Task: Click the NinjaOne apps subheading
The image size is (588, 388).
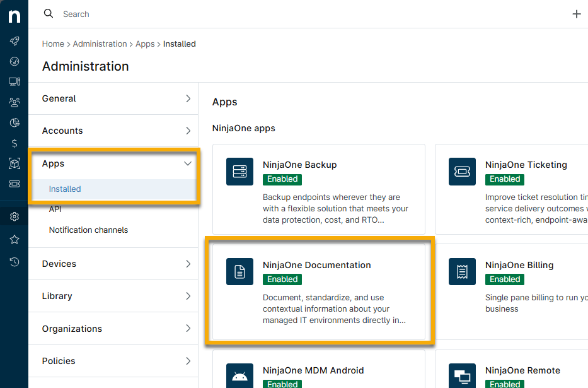Action: click(x=243, y=128)
